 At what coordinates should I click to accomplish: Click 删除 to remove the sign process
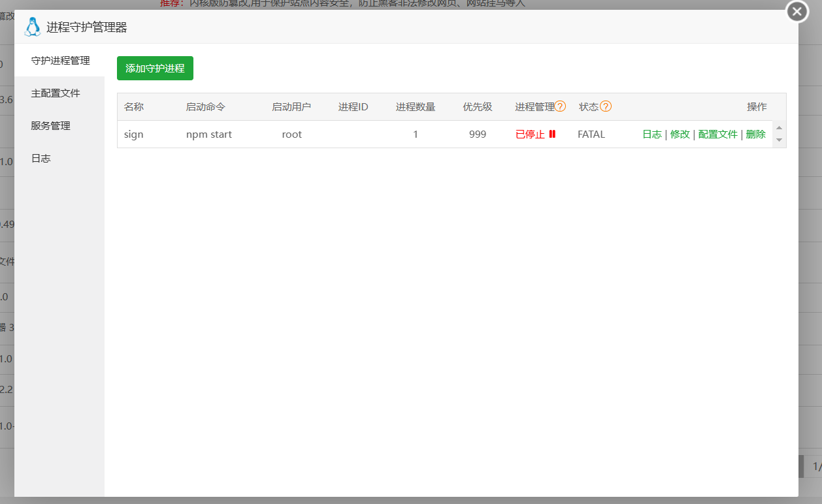point(755,134)
